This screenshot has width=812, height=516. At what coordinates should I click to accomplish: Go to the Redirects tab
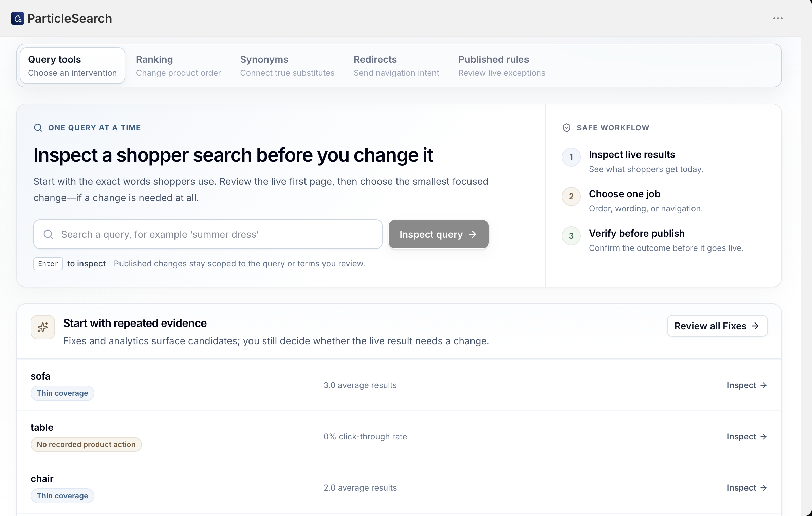click(396, 66)
